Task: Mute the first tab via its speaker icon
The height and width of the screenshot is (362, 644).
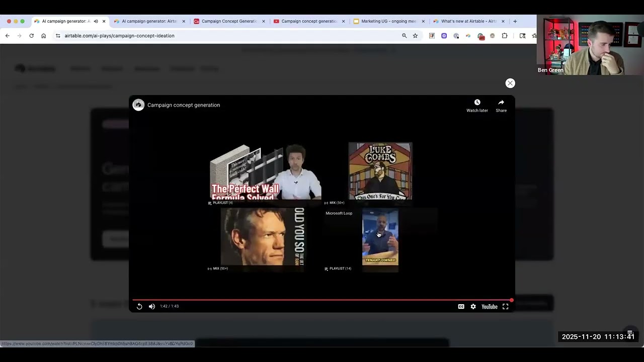Action: coord(96,21)
